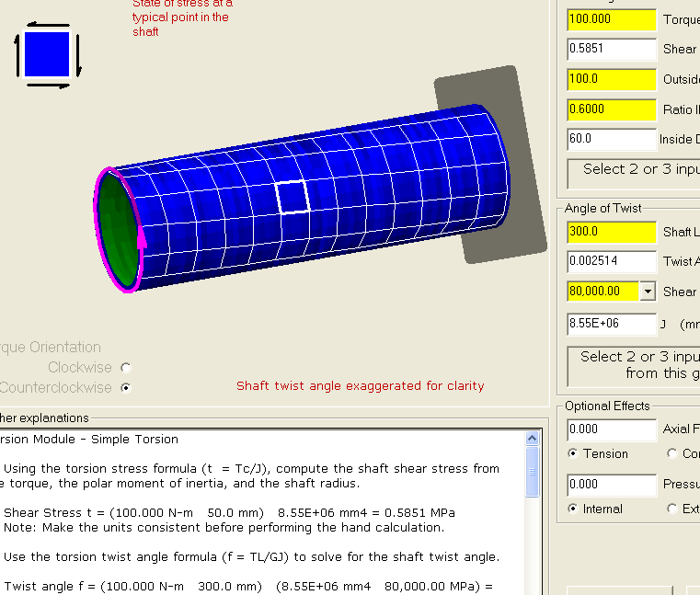The width and height of the screenshot is (700, 595).
Task: Click the Outside diameter field showing 100.0
Action: coord(612,79)
